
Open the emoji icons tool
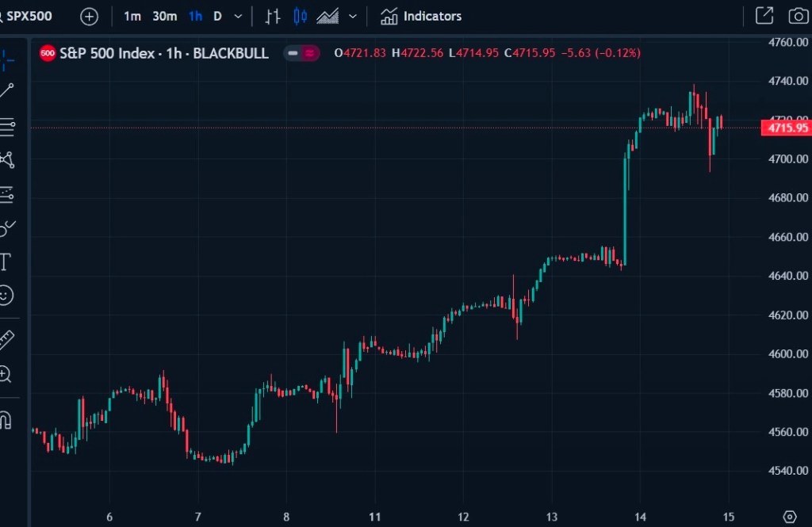[6, 296]
